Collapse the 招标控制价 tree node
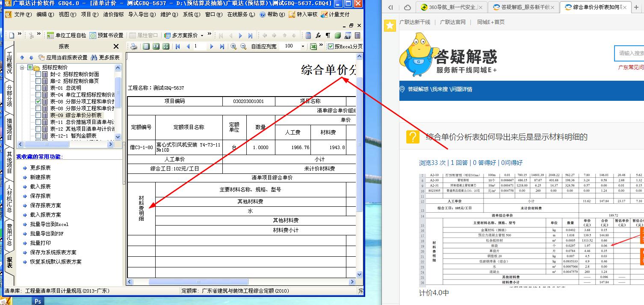This screenshot has height=305, width=644. pos(22,67)
